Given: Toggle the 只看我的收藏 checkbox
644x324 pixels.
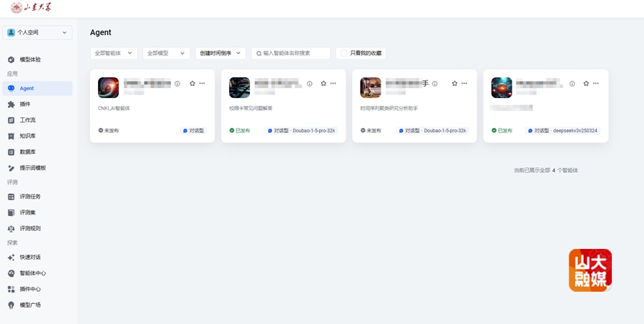Looking at the screenshot, I should (x=344, y=53).
